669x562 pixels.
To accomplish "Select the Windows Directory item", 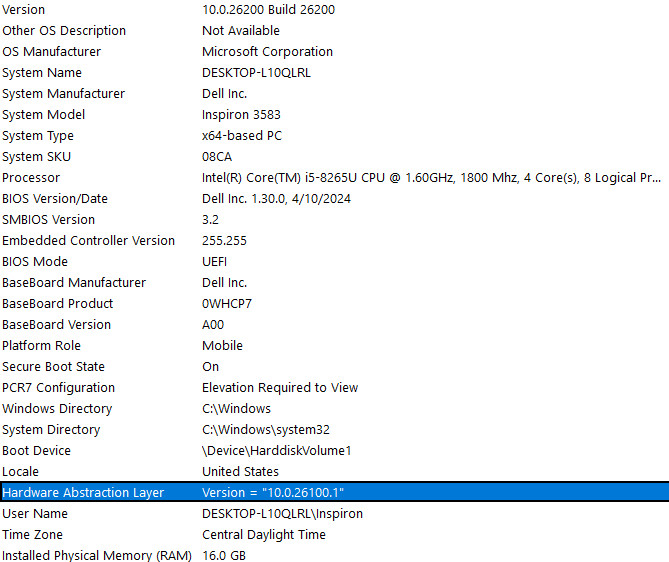I will pyautogui.click(x=57, y=408).
